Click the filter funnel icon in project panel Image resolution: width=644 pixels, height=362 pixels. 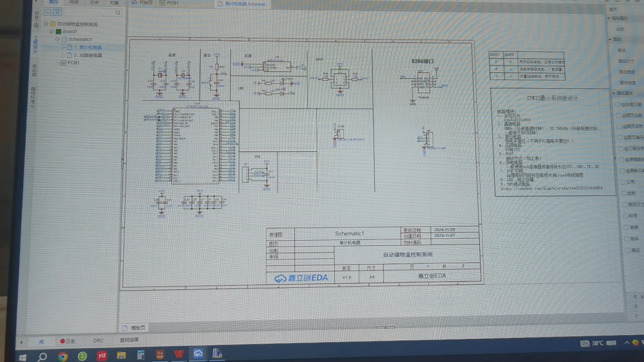[57, 11]
